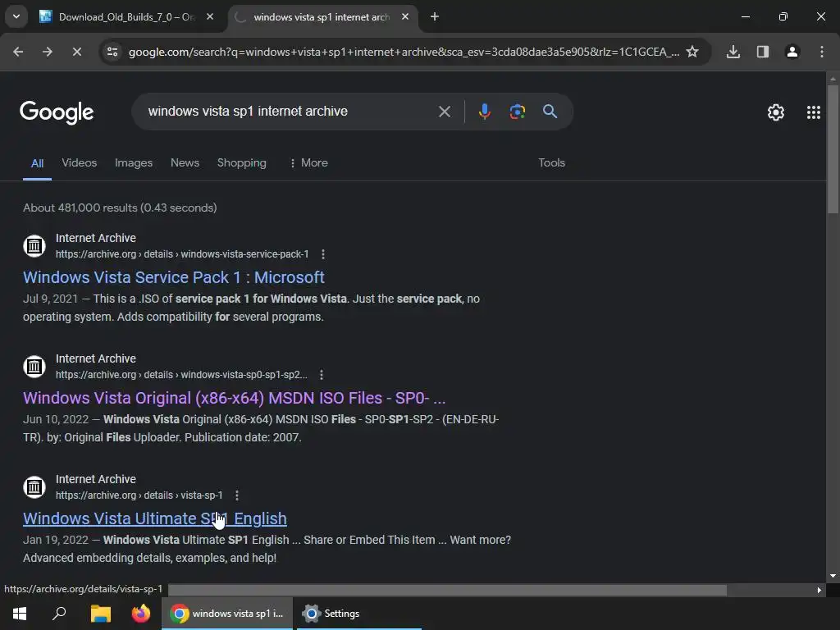Open options for windows-vista-sp0-sp1-sp2 result
Viewport: 840px width, 630px height.
322,375
